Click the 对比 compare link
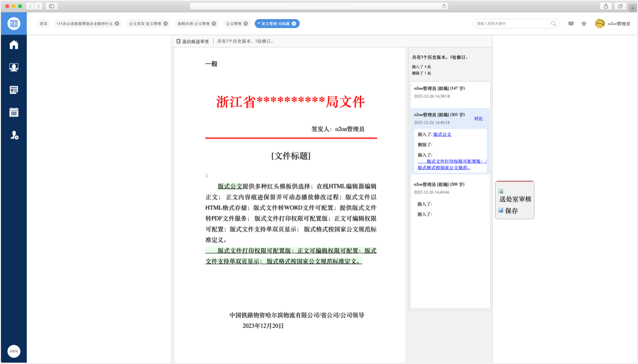This screenshot has height=364, width=638. click(x=478, y=119)
